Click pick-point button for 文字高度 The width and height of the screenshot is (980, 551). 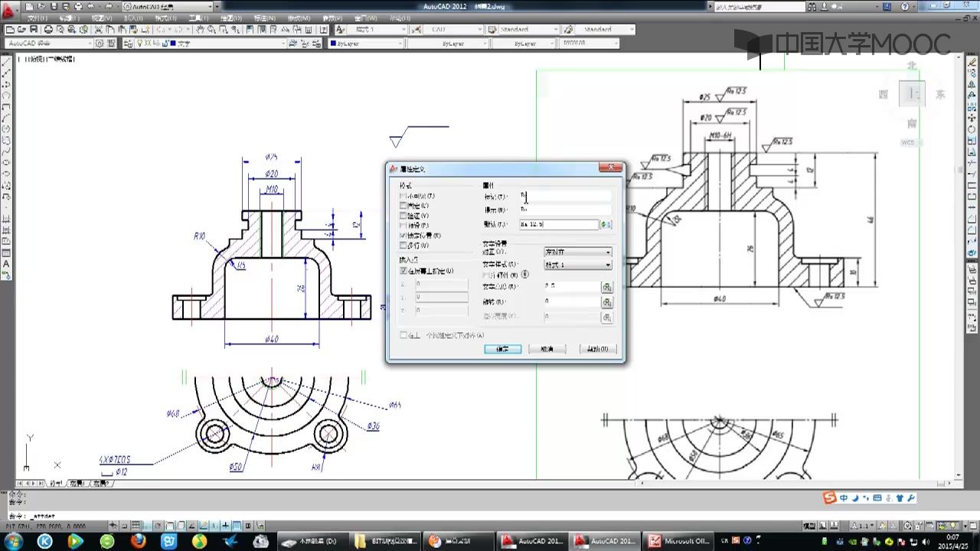[x=607, y=288]
